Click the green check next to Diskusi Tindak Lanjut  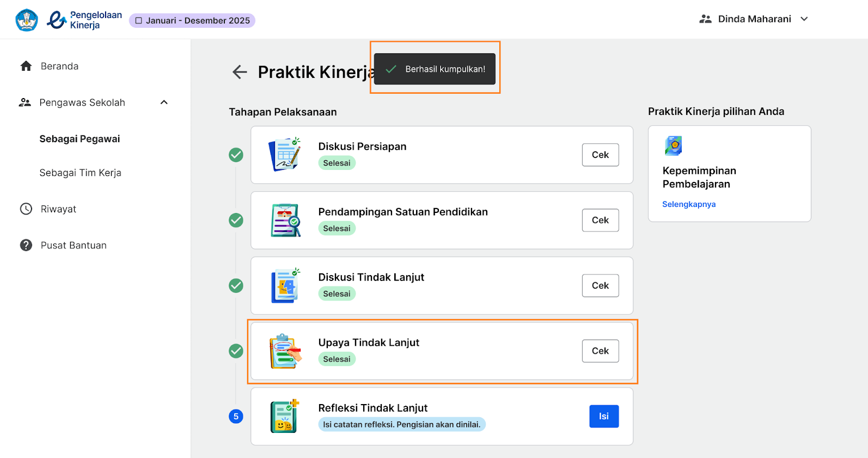[236, 286]
